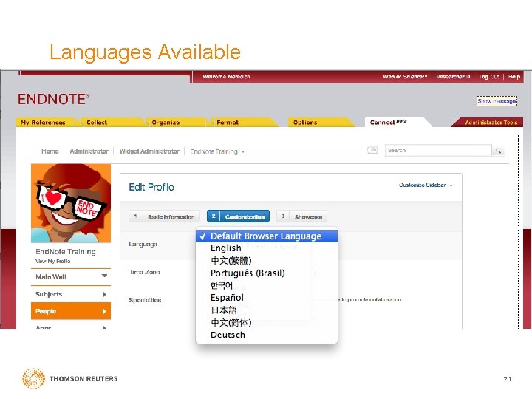Switch to the Organize tab
The image size is (532, 399).
[x=176, y=122]
